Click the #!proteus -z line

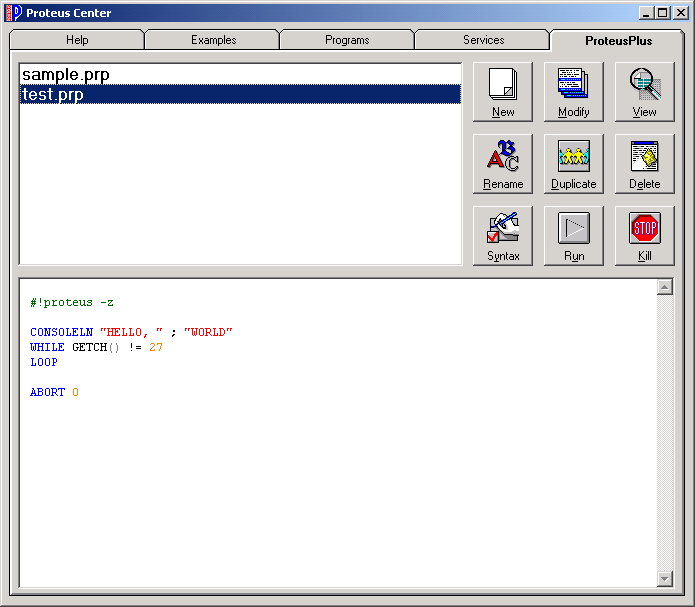coord(72,302)
